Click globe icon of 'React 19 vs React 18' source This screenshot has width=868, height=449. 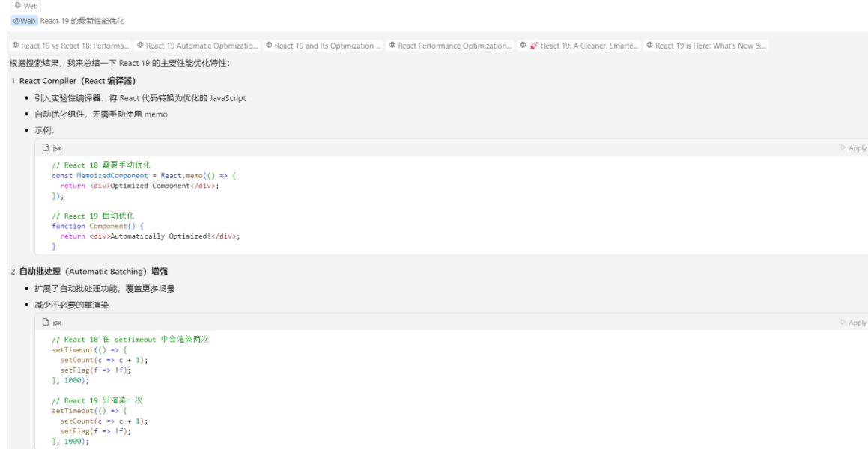(x=16, y=46)
